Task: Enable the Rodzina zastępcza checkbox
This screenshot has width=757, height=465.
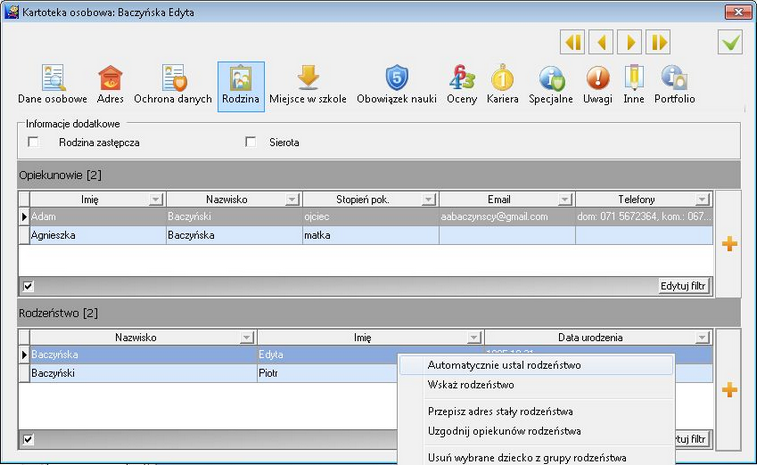Action: click(x=33, y=142)
